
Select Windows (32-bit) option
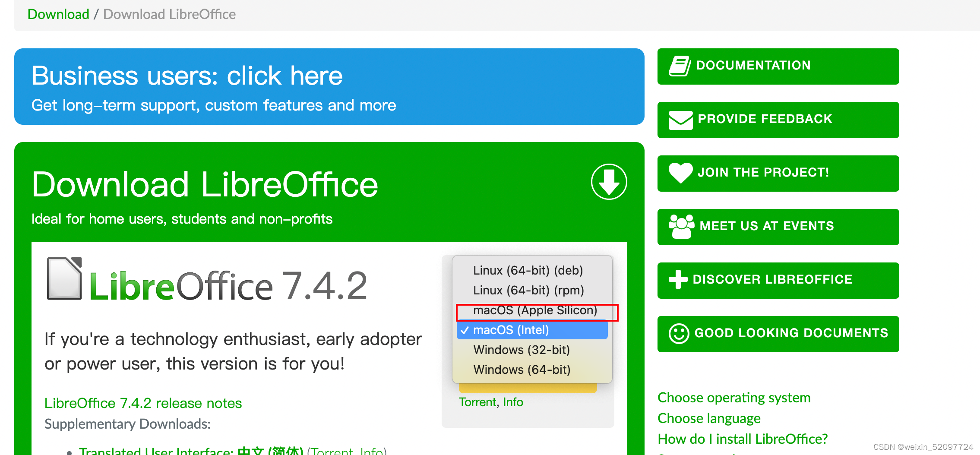[532, 350]
